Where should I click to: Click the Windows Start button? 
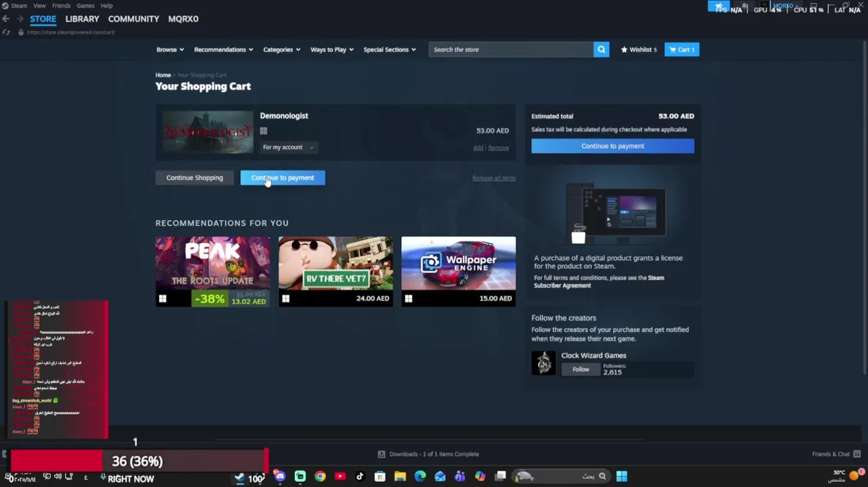click(x=622, y=477)
